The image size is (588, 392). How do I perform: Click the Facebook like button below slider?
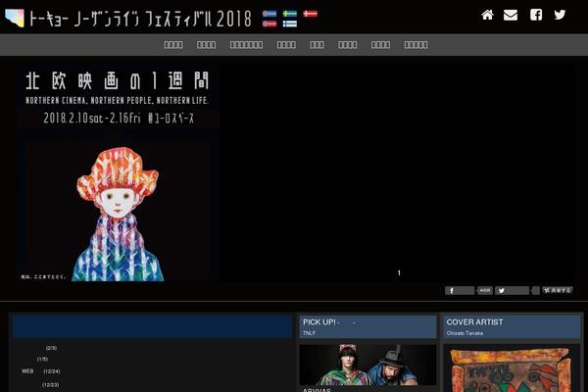pos(460,291)
